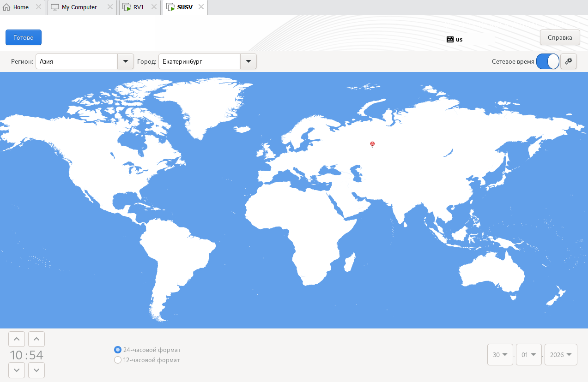Open the year dropdown showing 2026
588x382 pixels.
pos(561,355)
